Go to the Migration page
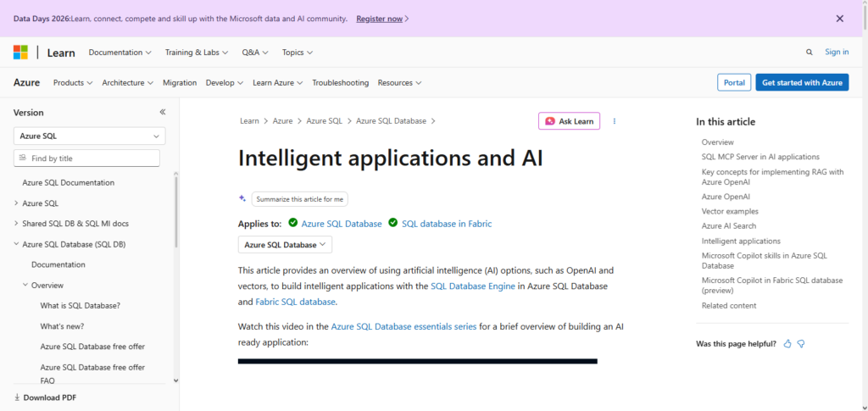Viewport: 868px width, 411px height. pyautogui.click(x=180, y=83)
